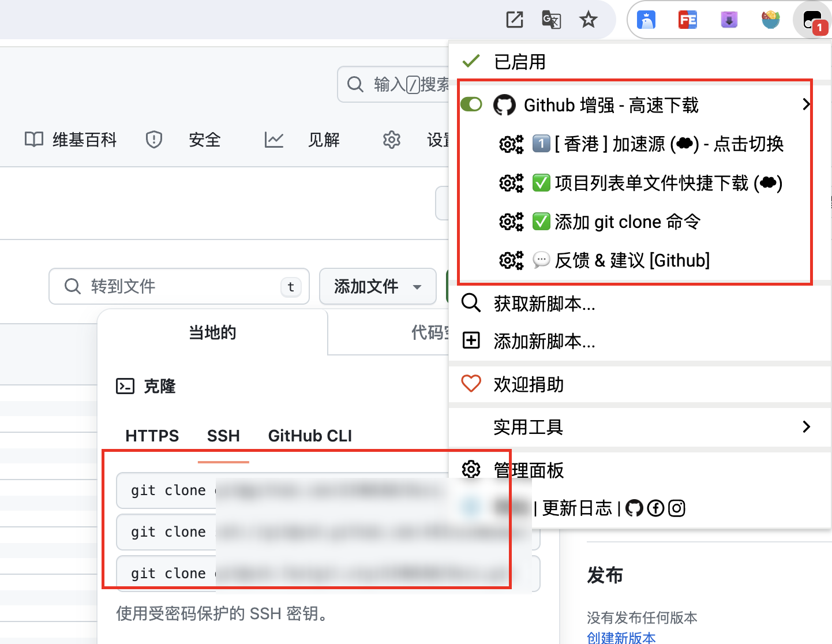Expand 实用工具 submenu
This screenshot has width=832, height=644.
tap(639, 427)
